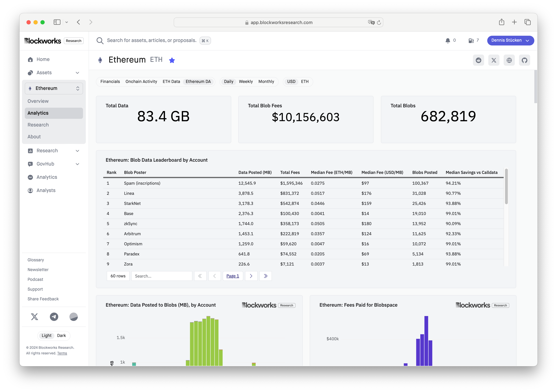Focus the assets and articles search field
This screenshot has height=392, width=557.
coord(152,40)
